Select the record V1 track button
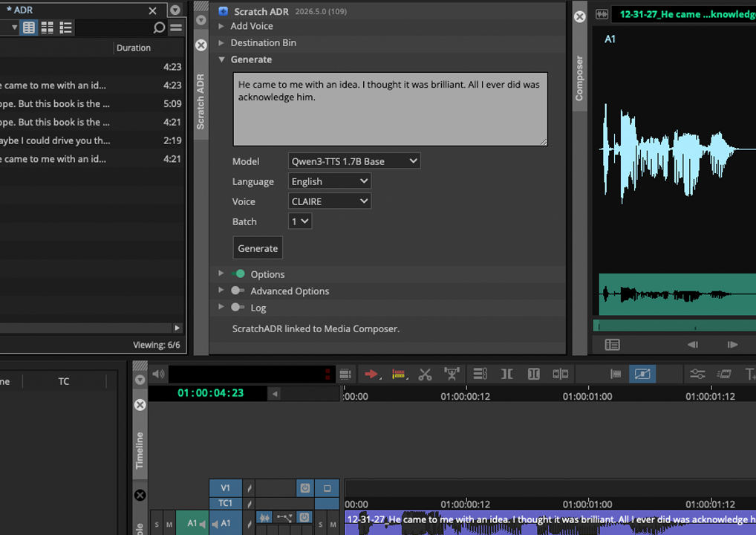The image size is (756, 535). point(225,487)
